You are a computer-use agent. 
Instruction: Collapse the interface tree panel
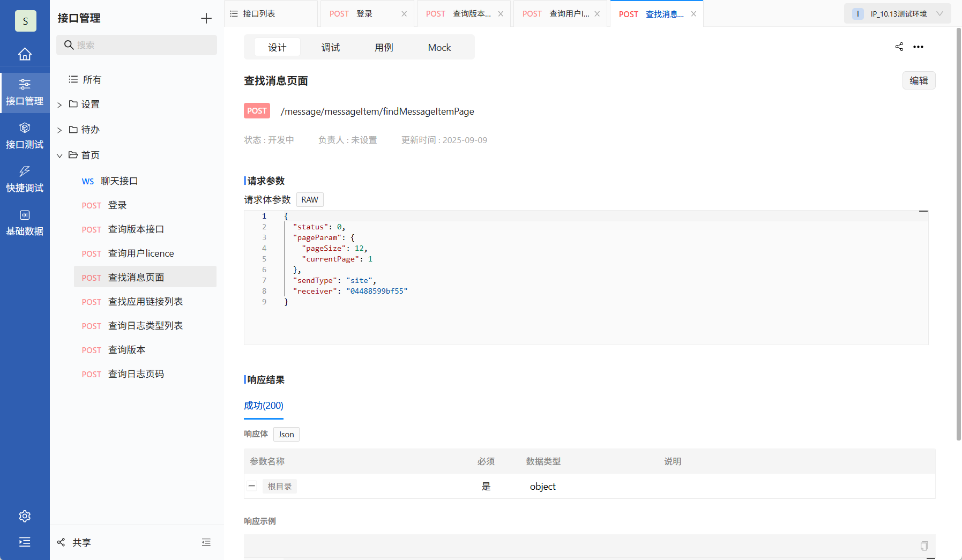pyautogui.click(x=206, y=542)
